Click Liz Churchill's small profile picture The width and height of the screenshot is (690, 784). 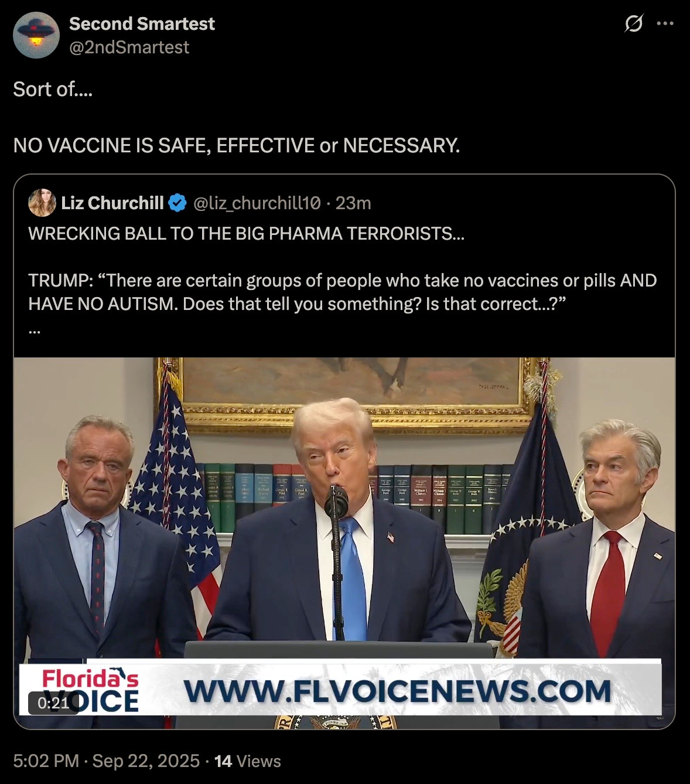42,203
